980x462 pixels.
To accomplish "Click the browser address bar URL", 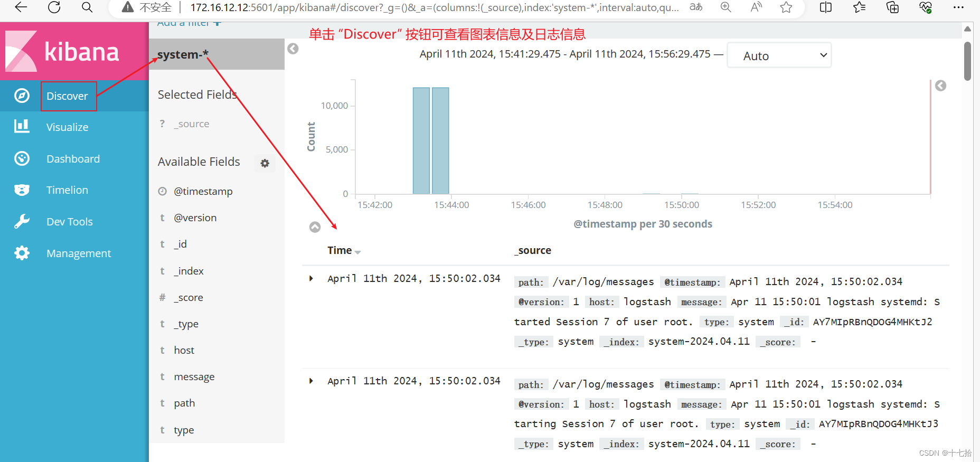I will click(434, 7).
